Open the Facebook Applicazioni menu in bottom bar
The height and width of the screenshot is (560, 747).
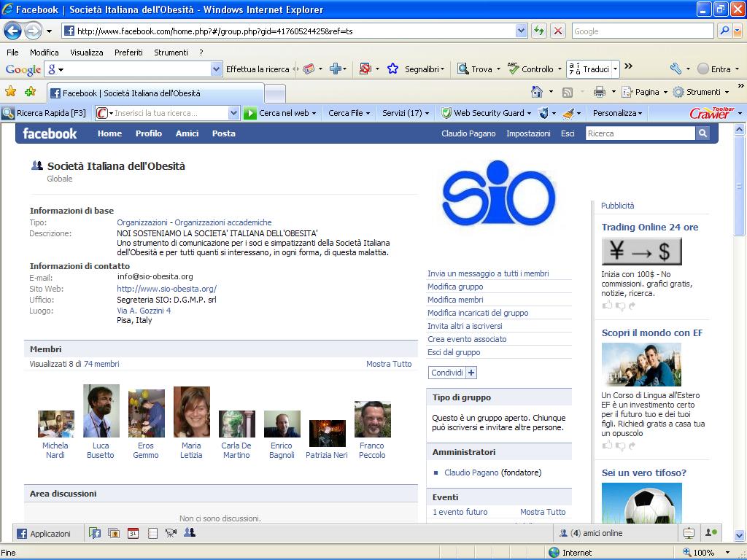[x=44, y=534]
